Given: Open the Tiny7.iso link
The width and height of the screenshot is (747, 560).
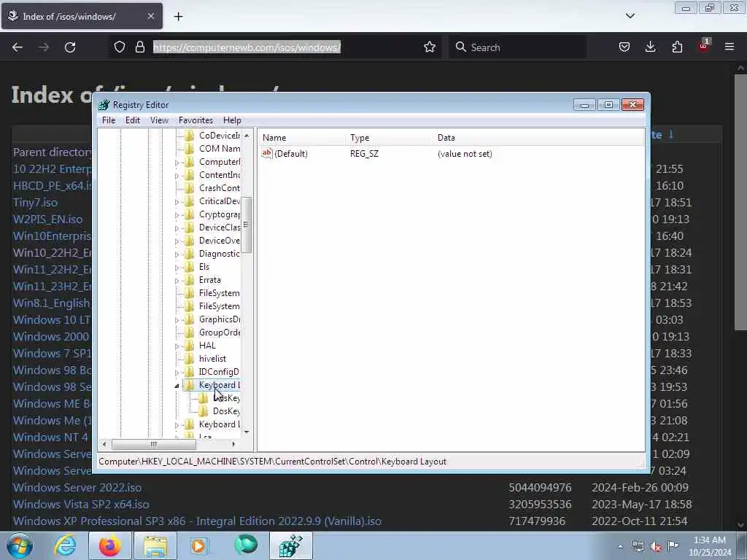Looking at the screenshot, I should click(x=35, y=203).
